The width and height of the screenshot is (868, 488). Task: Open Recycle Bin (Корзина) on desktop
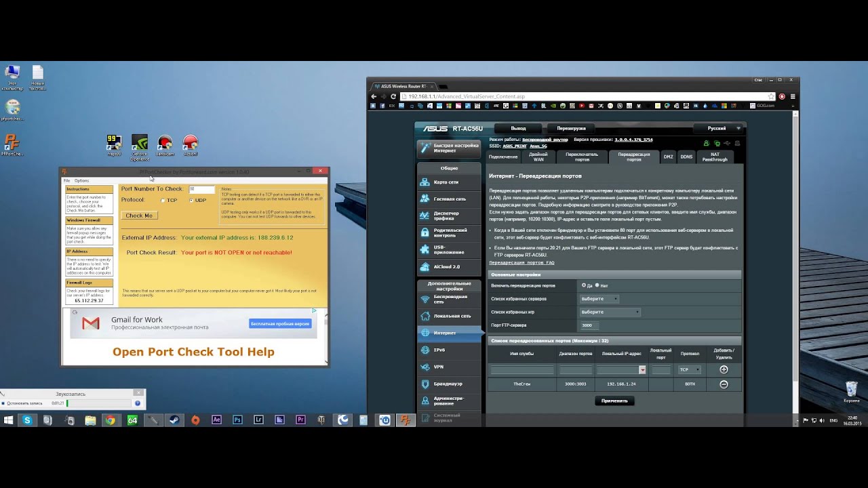tap(852, 392)
